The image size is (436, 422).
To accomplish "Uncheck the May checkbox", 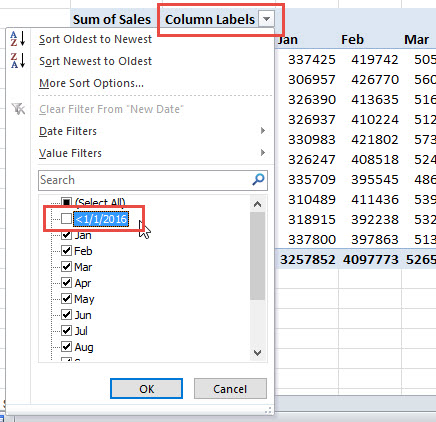I will [66, 298].
